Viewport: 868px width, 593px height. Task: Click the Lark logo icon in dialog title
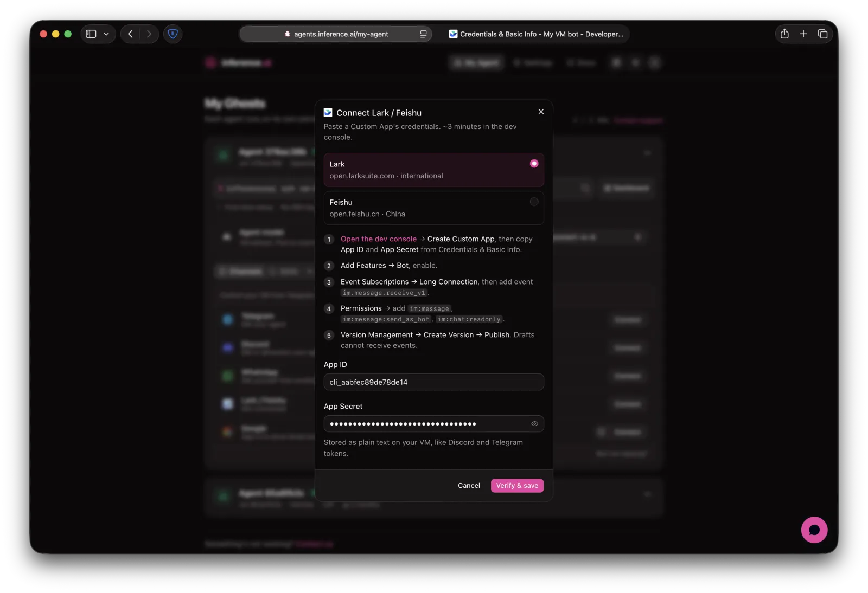tap(328, 113)
